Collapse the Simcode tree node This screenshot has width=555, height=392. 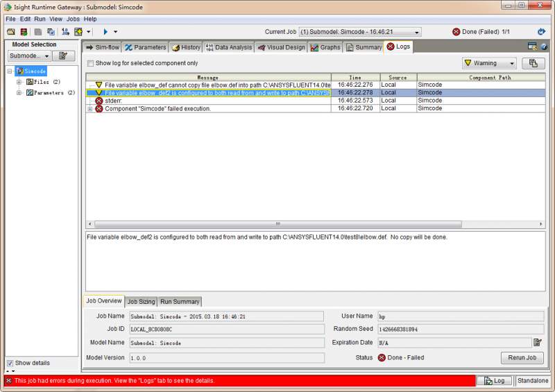pos(10,71)
